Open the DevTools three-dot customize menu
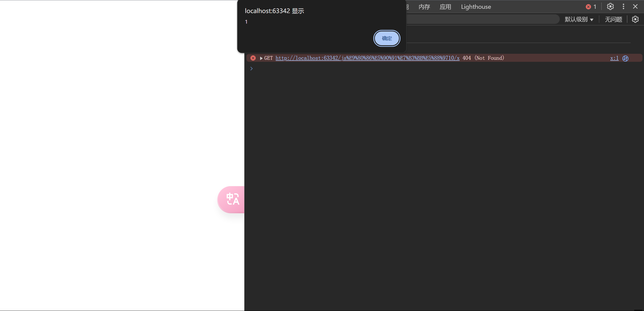Image resolution: width=644 pixels, height=311 pixels. (623, 7)
